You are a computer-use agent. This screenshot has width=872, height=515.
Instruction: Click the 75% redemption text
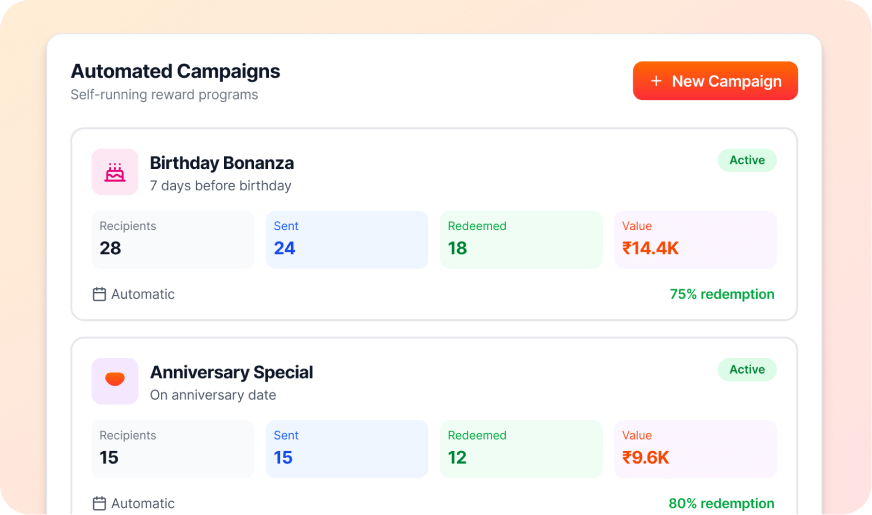(721, 294)
